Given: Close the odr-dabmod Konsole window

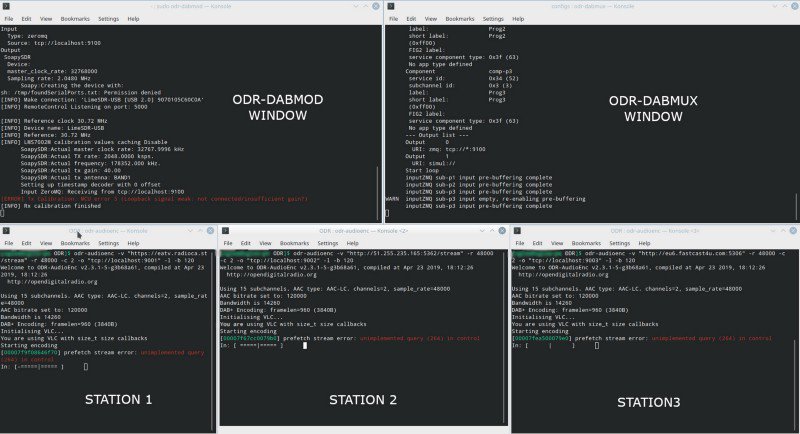Looking at the screenshot, I should (x=376, y=6).
